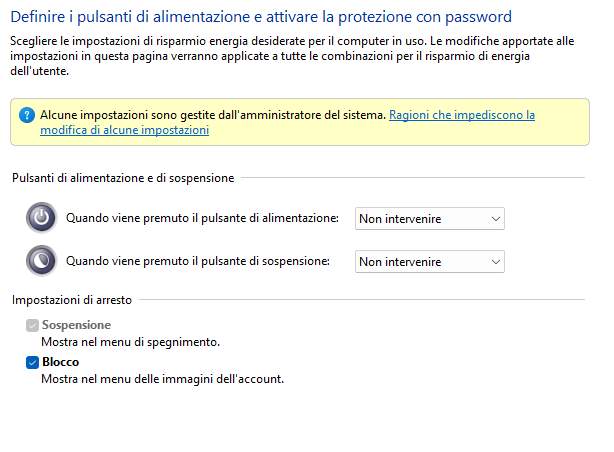Click 'Mostra nel menu delle immagini dell'account' text
614x452 pixels.
click(163, 379)
